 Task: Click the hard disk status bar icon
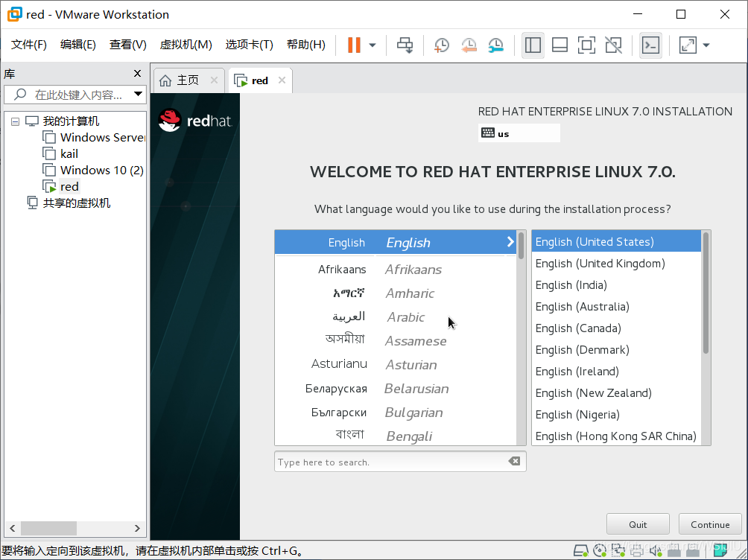click(580, 551)
